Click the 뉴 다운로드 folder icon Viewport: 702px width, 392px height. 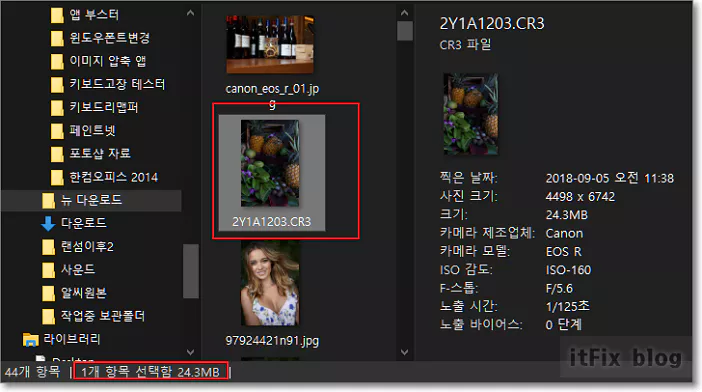[48, 200]
